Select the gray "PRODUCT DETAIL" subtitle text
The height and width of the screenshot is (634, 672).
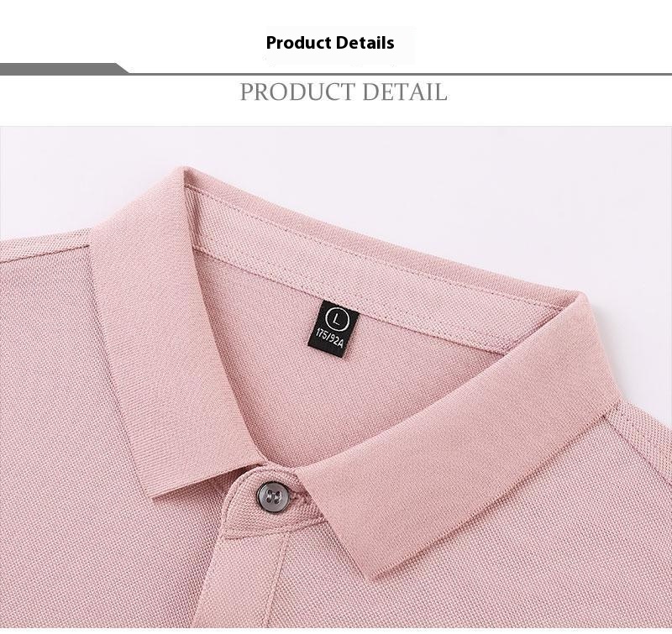(x=344, y=92)
